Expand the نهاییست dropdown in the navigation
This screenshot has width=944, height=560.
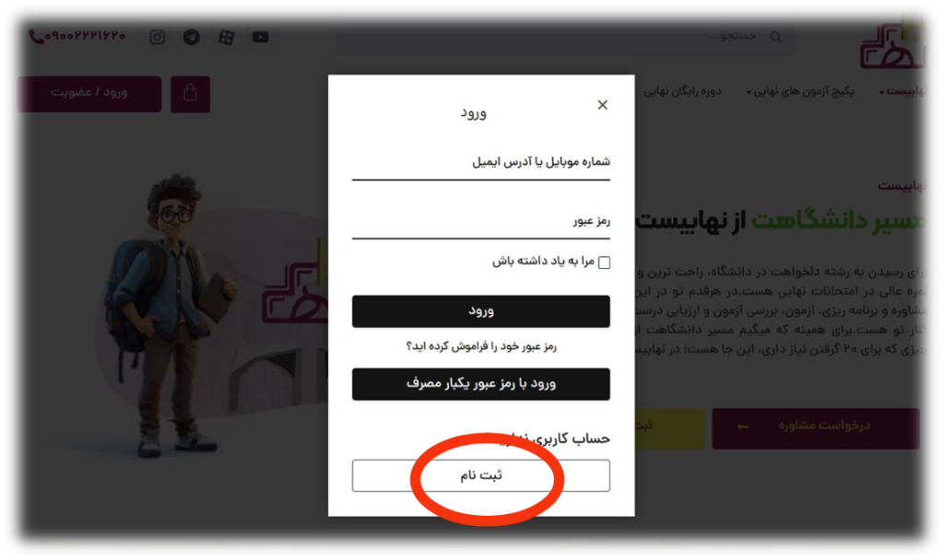902,91
